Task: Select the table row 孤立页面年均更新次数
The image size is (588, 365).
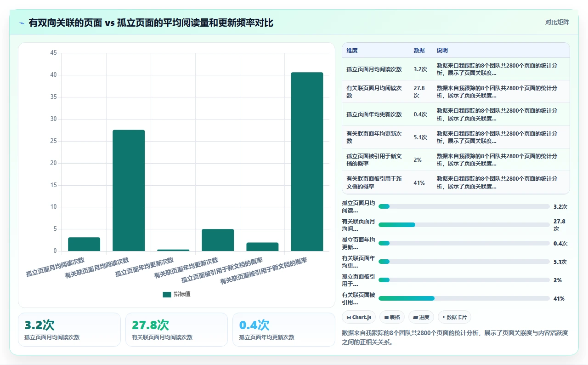Action: tap(456, 114)
